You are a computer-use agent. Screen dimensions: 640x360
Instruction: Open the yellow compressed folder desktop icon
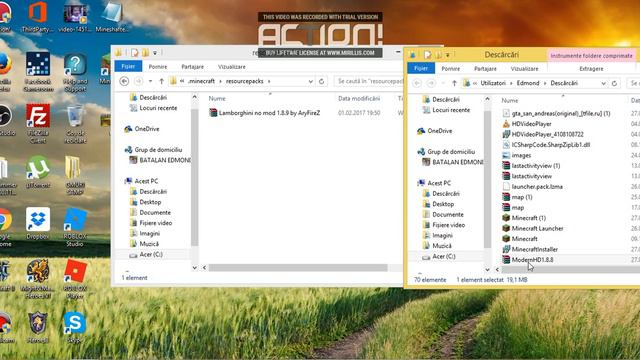tap(75, 176)
